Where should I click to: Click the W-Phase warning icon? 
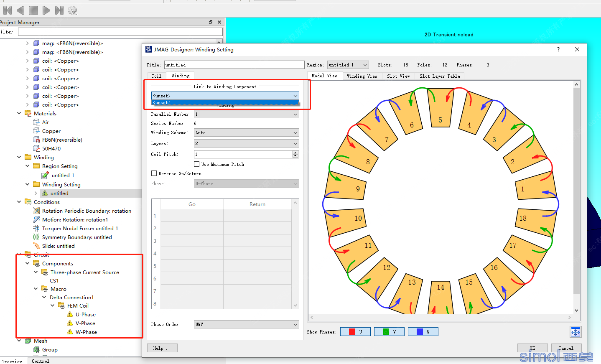(70, 332)
